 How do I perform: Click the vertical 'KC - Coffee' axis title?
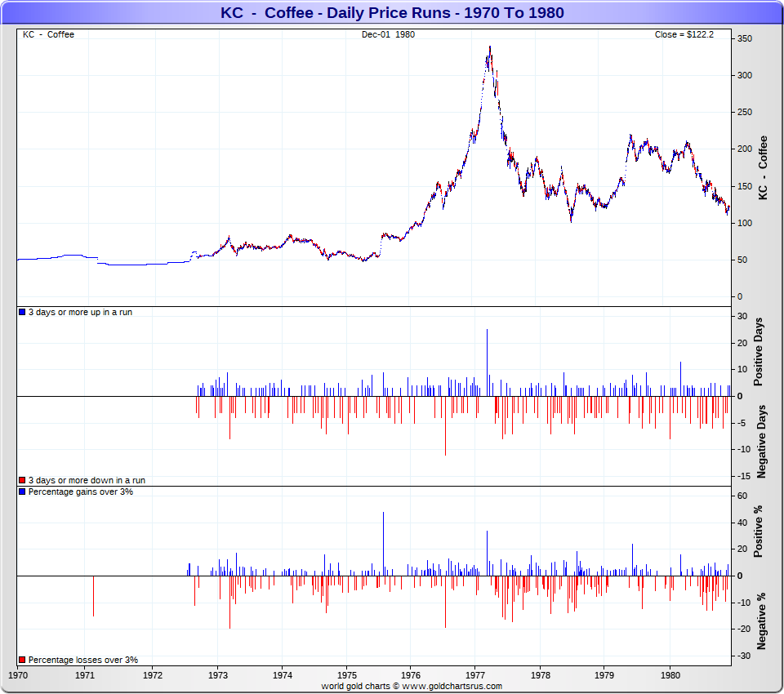(x=763, y=167)
